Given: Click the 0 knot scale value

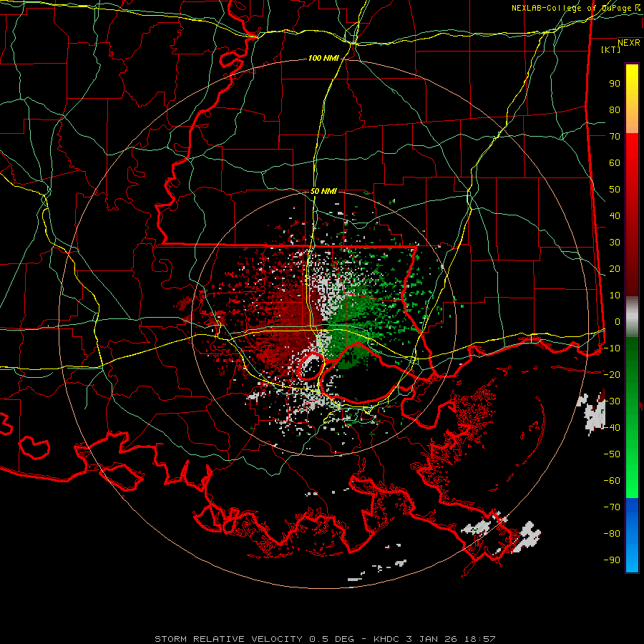Looking at the screenshot, I should click(x=618, y=322).
